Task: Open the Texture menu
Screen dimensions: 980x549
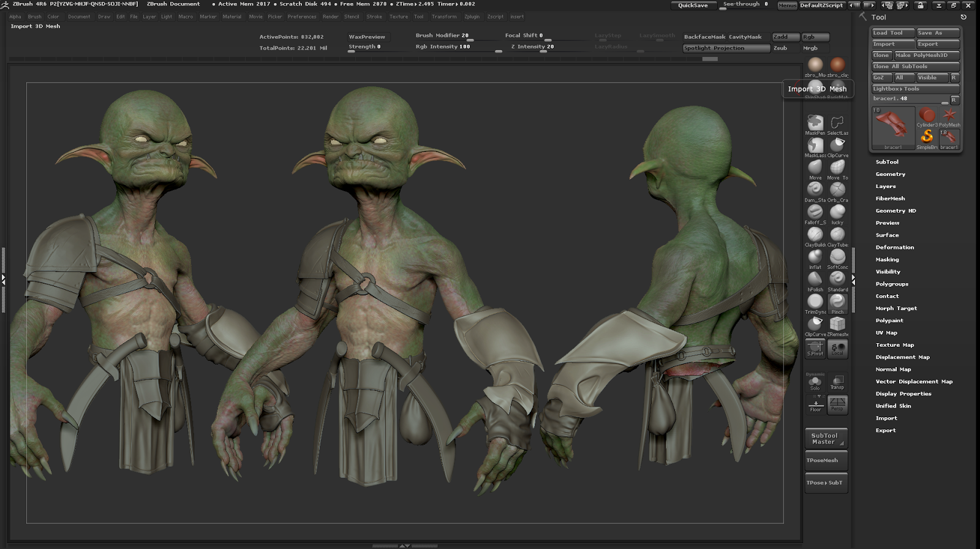Action: click(x=399, y=17)
